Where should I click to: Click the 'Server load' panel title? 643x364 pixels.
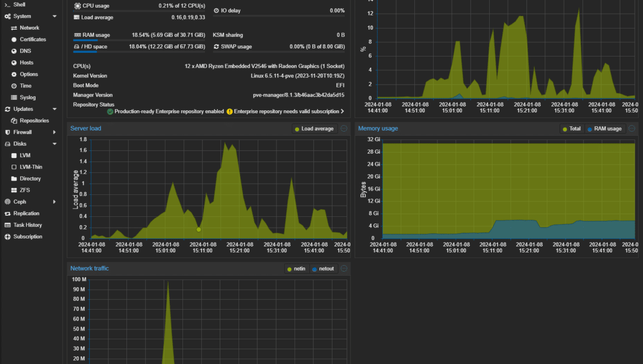point(86,128)
